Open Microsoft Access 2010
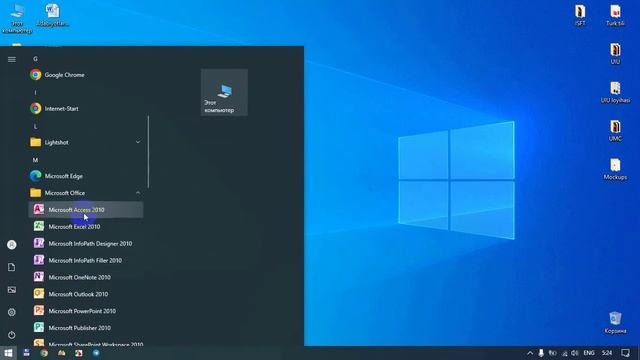Viewport: 640px width, 360px height. pyautogui.click(x=86, y=210)
